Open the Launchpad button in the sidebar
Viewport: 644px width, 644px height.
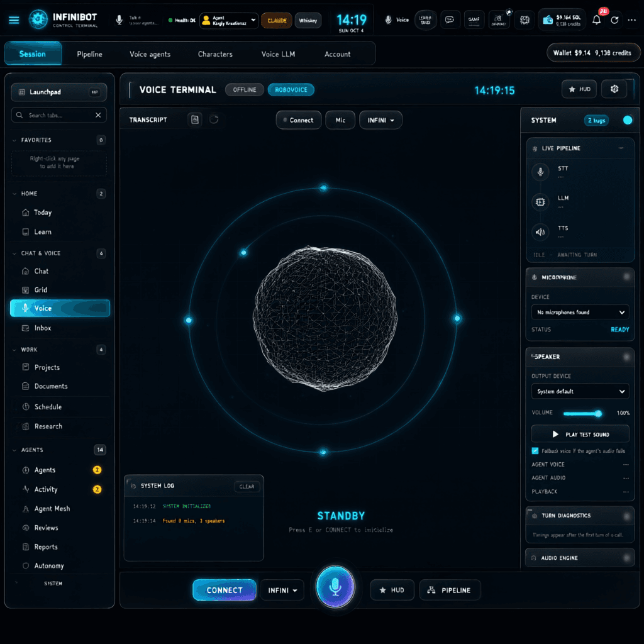point(58,92)
